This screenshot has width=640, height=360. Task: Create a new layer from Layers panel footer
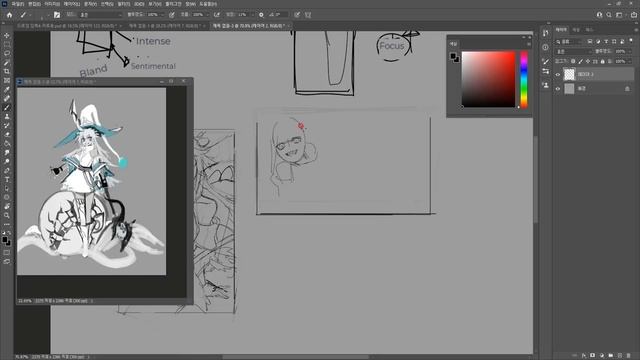(619, 356)
